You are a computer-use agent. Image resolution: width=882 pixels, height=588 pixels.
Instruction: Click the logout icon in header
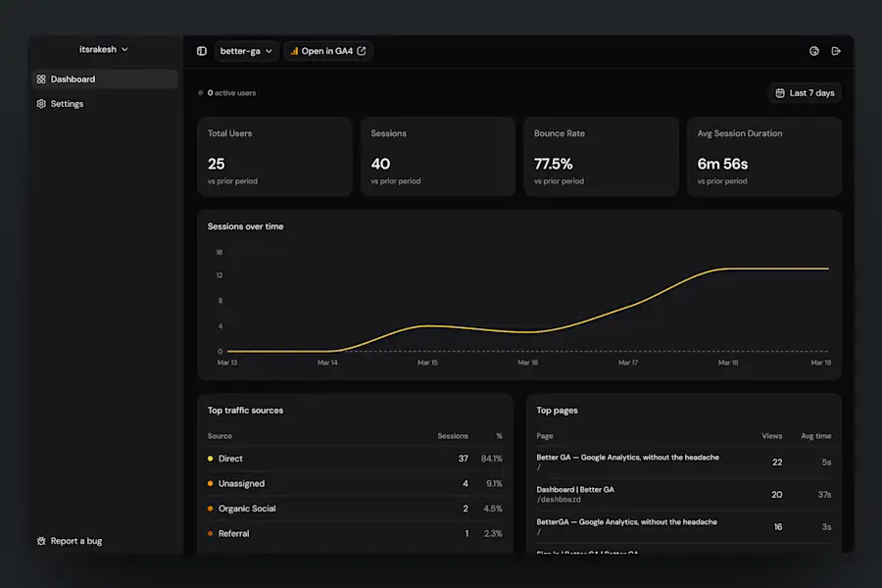(836, 51)
